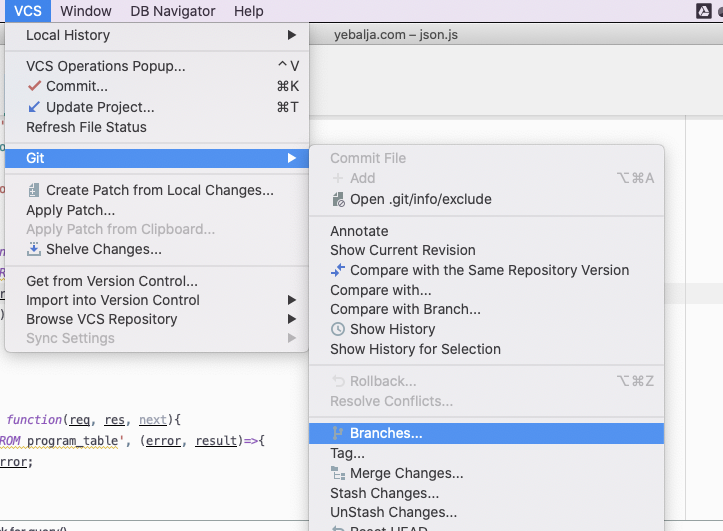Open the Window menu
Screen dimensions: 723x531
tap(86, 11)
